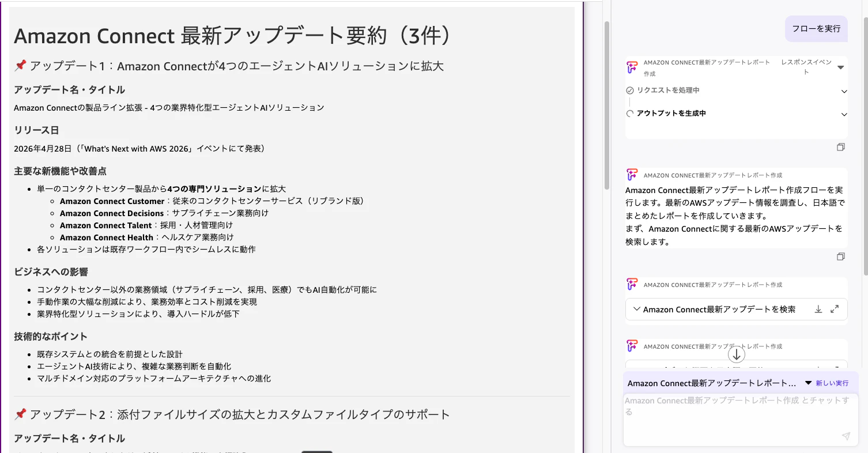
Task: Click bullet エージェントAI技術により、複雑な業務判断を自動化
Action: click(x=134, y=367)
